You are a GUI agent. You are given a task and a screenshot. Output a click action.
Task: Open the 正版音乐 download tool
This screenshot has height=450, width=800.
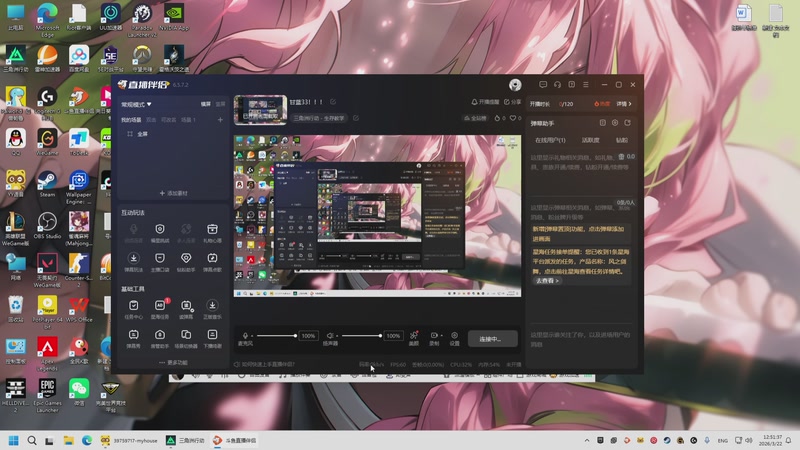point(212,309)
